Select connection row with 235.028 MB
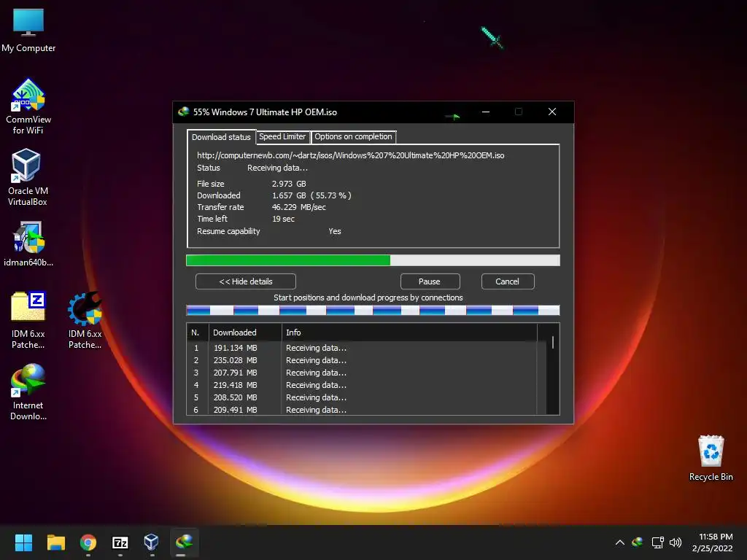The image size is (747, 560). tap(366, 360)
